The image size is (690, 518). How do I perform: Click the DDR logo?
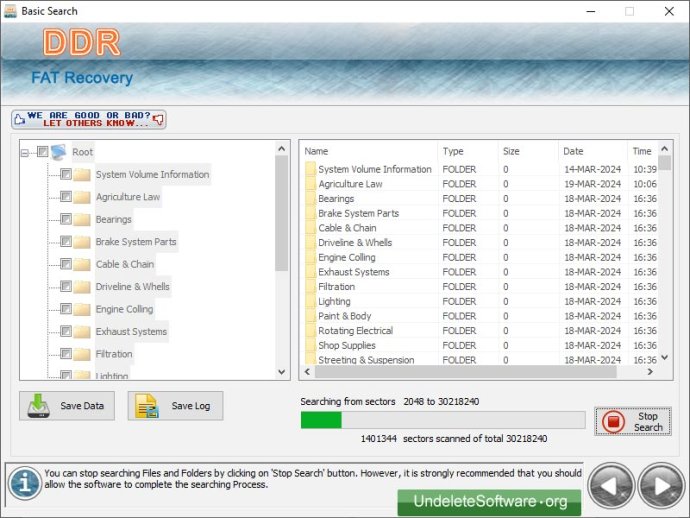82,43
